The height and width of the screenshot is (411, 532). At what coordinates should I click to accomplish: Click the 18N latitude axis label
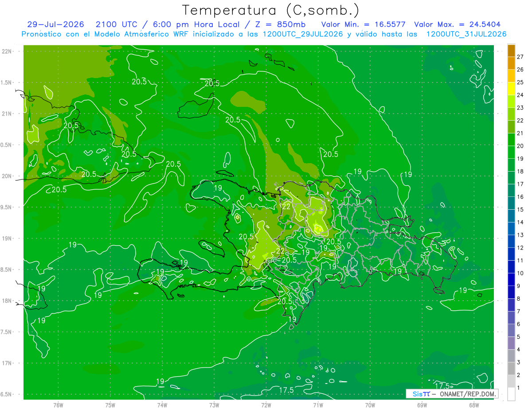click(7, 301)
